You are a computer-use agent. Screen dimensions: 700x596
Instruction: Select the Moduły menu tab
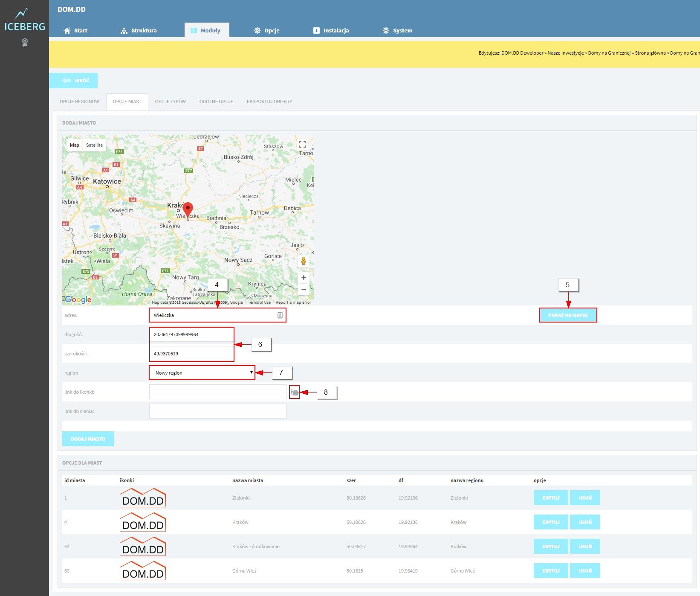pos(206,30)
